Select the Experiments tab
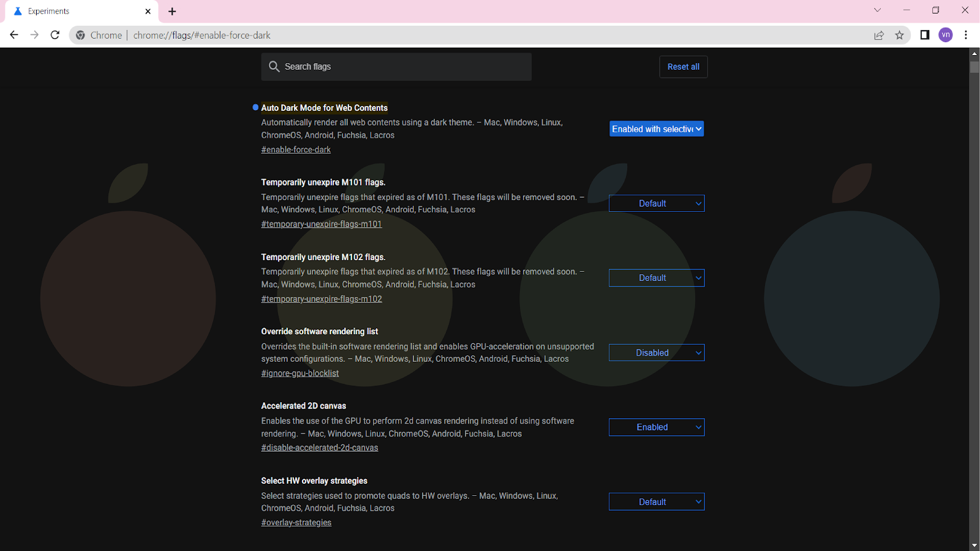980x551 pixels. point(83,11)
